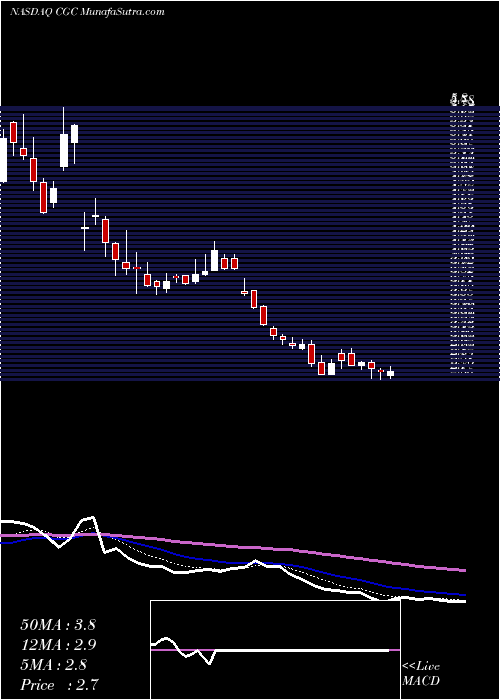Click the "<<Live MACD" label
The width and height of the screenshot is (500, 700).
tap(421, 674)
